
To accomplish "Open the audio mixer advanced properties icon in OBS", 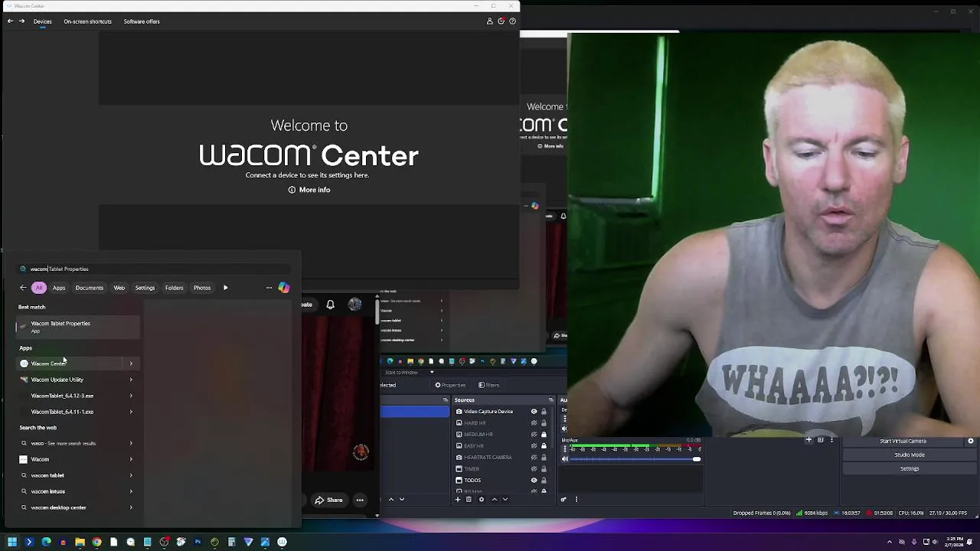I will [x=563, y=499].
